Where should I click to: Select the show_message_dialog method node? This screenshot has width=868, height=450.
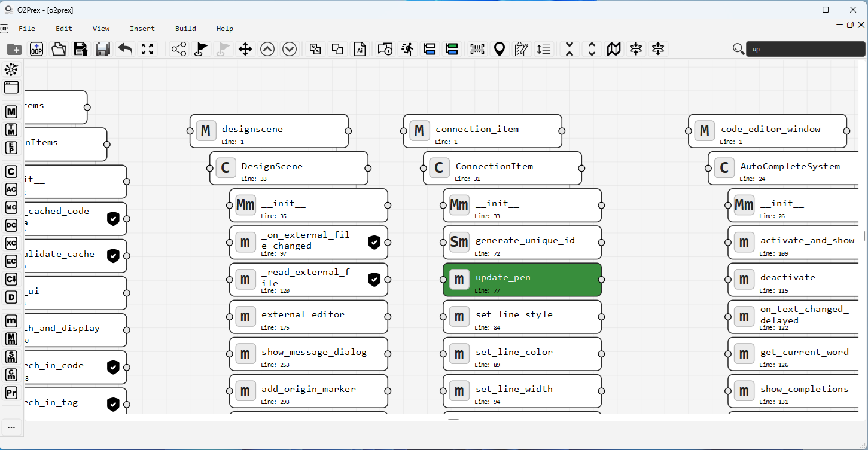coord(309,353)
